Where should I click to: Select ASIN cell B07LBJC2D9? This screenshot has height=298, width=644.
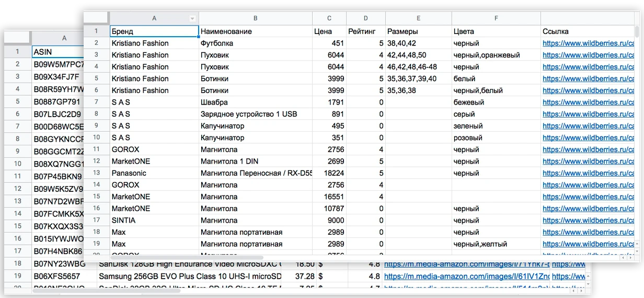pyautogui.click(x=57, y=114)
